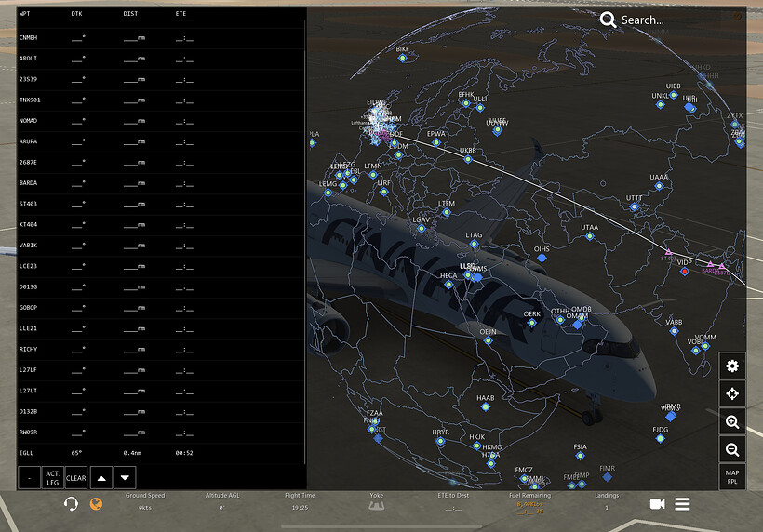
Task: Select the AROLI waypoint row
Action: pyautogui.click(x=161, y=59)
